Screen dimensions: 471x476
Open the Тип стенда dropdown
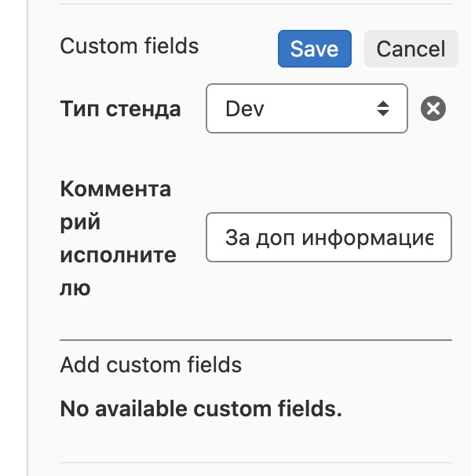tap(306, 108)
